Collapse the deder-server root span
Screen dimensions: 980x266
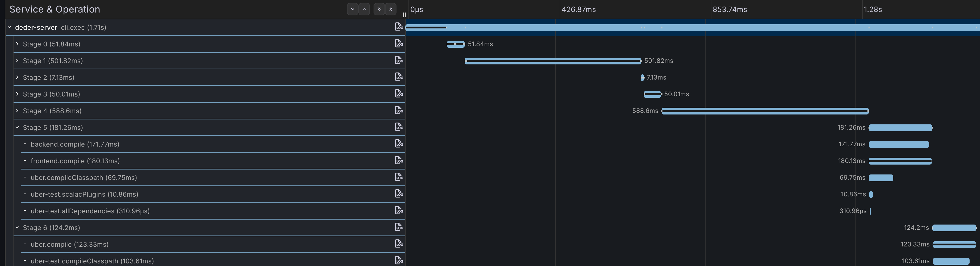tap(10, 27)
